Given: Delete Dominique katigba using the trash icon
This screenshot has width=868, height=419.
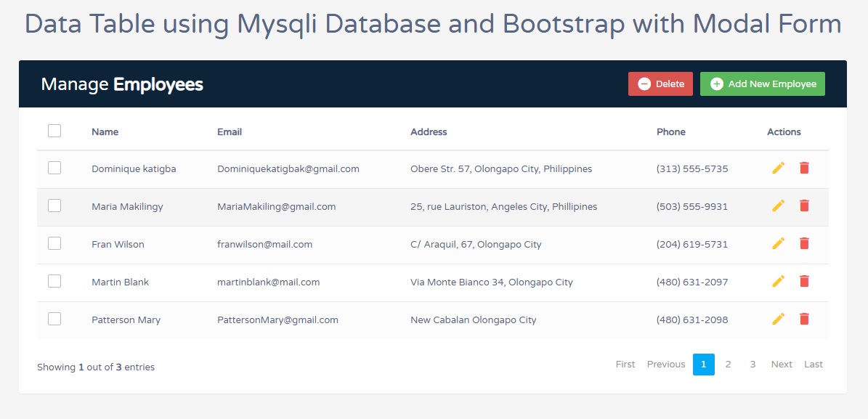Looking at the screenshot, I should click(x=804, y=168).
